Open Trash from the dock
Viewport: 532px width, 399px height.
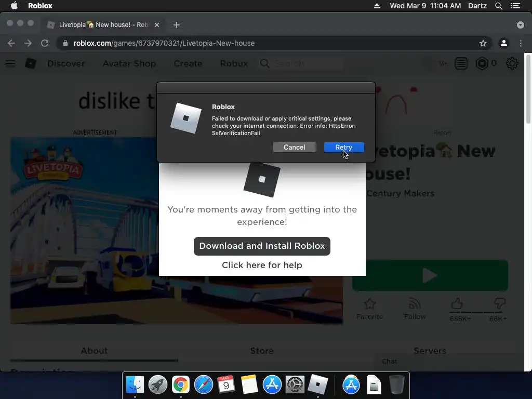point(396,385)
